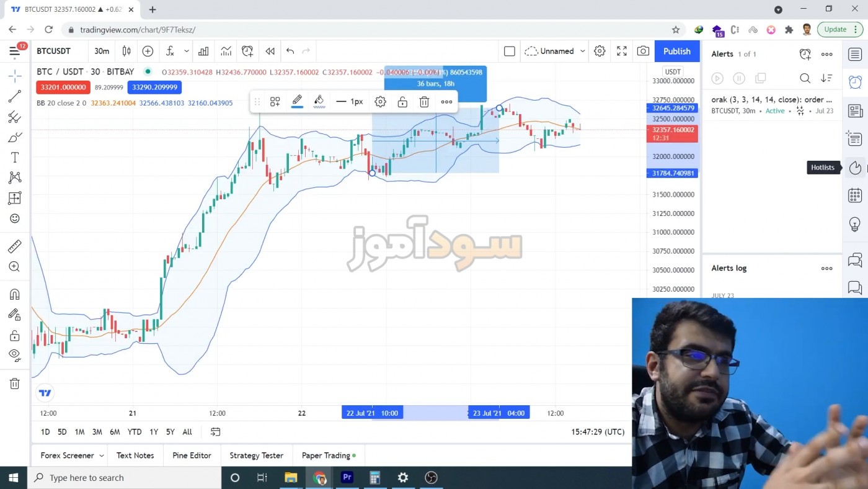Undo the last chart action

[290, 51]
